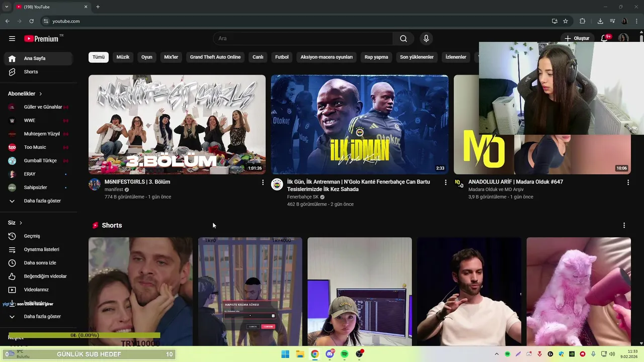Select the Futbol filter chip

click(282, 57)
